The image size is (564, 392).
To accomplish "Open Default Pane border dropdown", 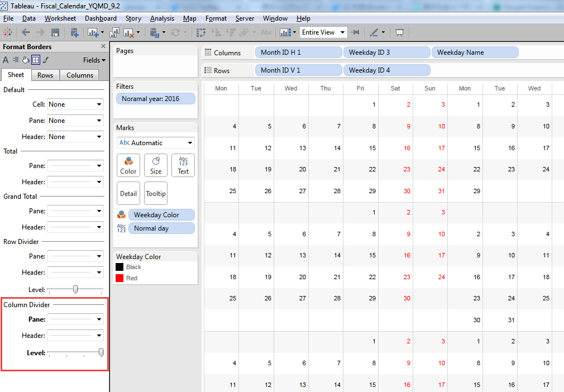I will (x=75, y=121).
